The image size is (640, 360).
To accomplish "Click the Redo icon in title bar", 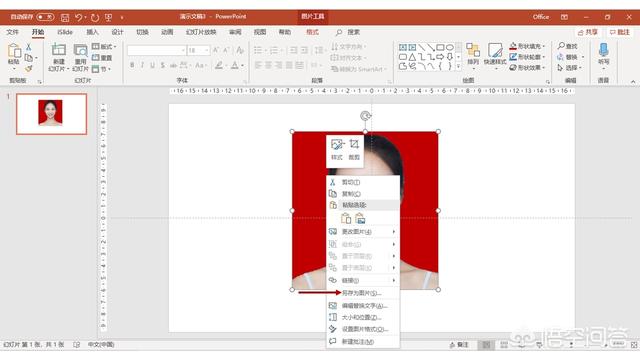I will click(95, 17).
